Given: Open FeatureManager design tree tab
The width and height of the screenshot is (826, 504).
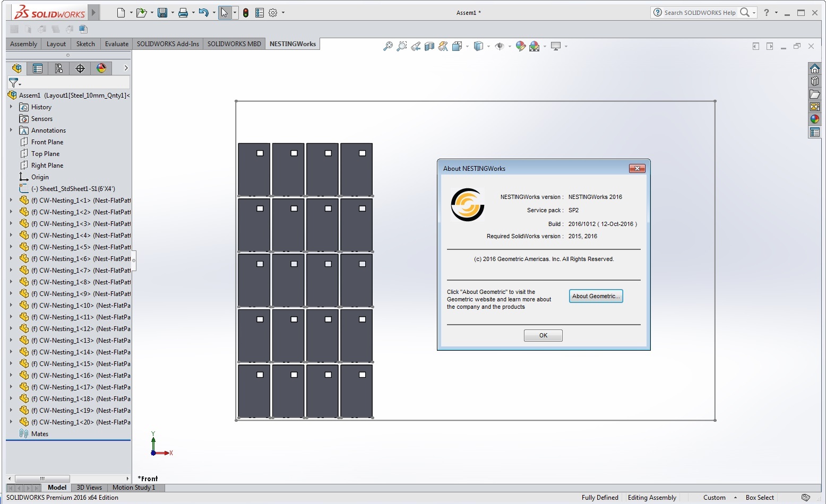Looking at the screenshot, I should (17, 68).
